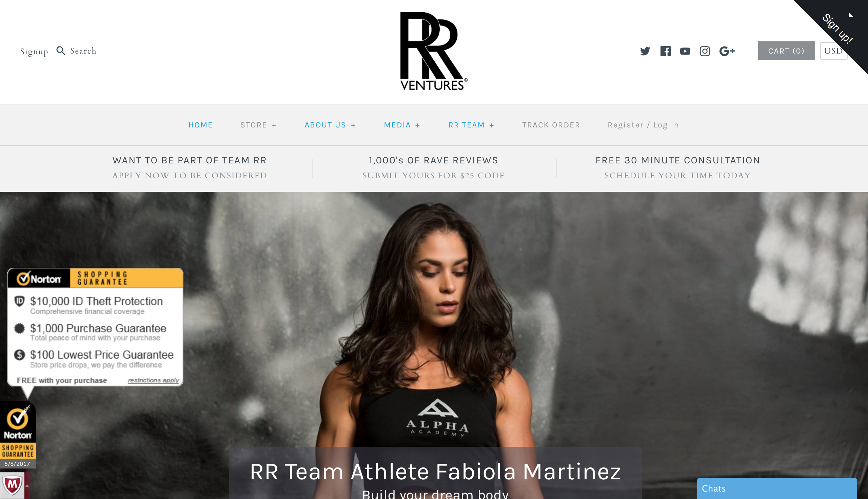
Task: Follow the restrictions apply link
Action: (x=153, y=380)
